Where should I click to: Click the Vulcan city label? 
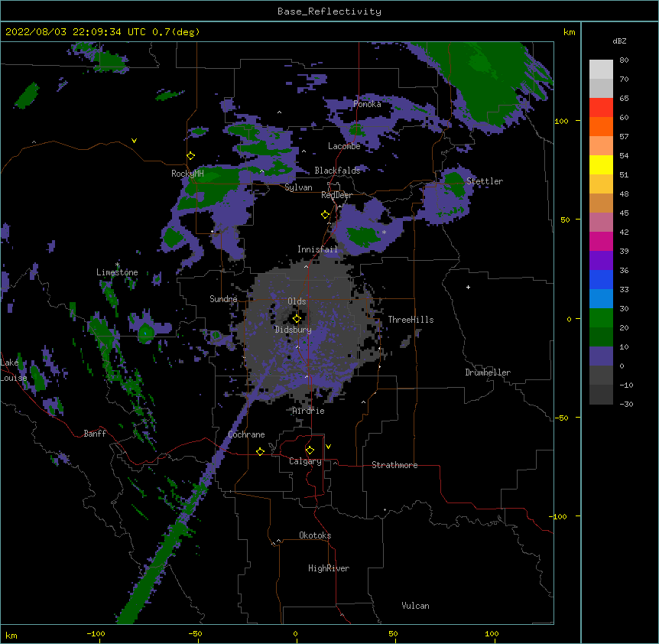415,606
